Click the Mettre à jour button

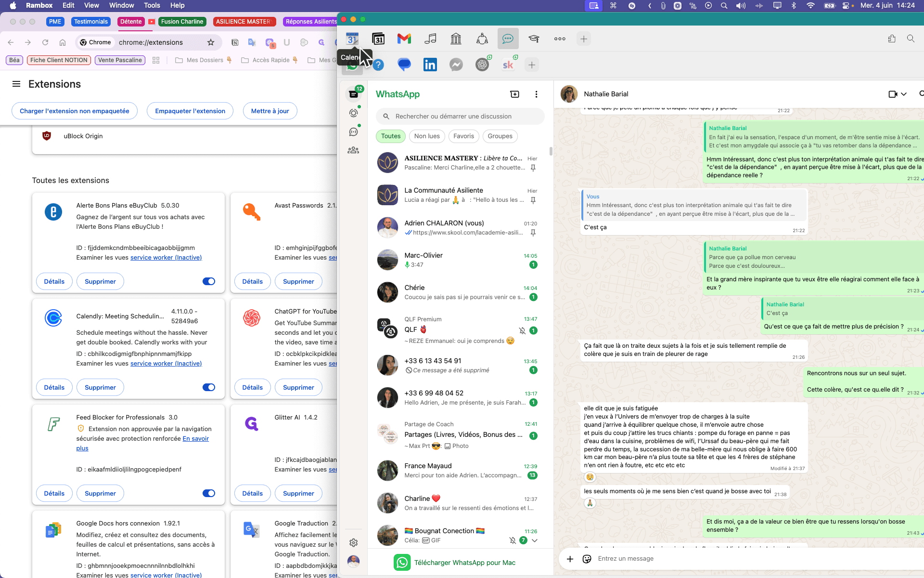click(270, 111)
